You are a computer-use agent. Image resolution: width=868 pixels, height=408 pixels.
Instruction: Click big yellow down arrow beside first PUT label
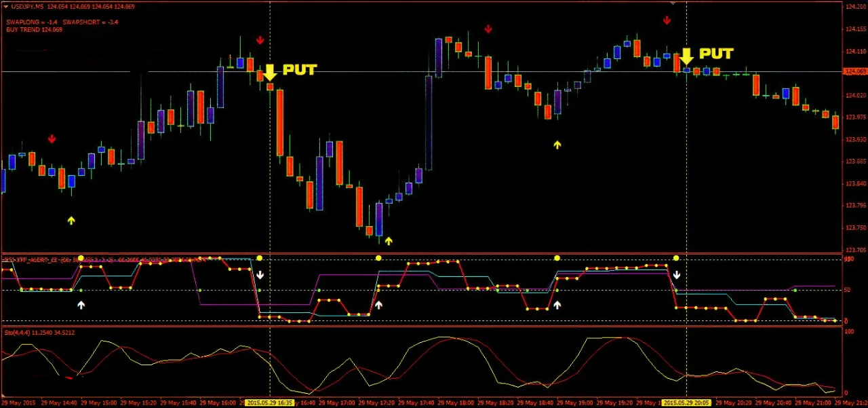[x=270, y=72]
